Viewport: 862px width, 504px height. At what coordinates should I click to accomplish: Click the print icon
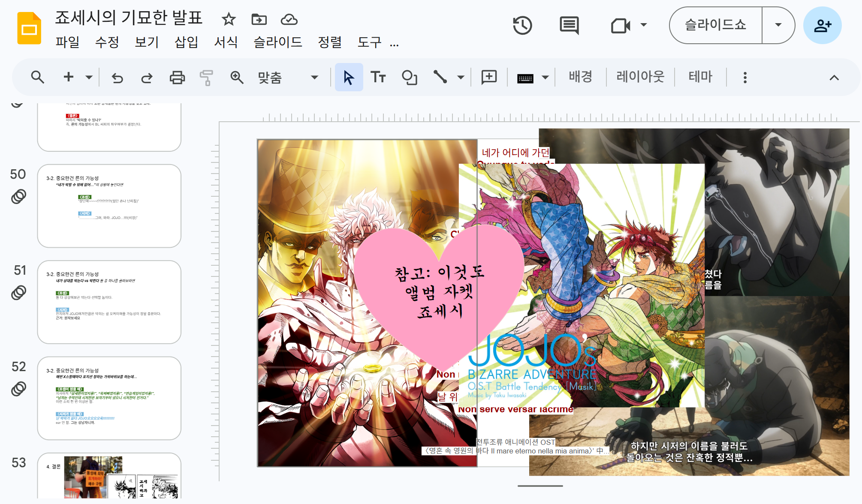(177, 78)
